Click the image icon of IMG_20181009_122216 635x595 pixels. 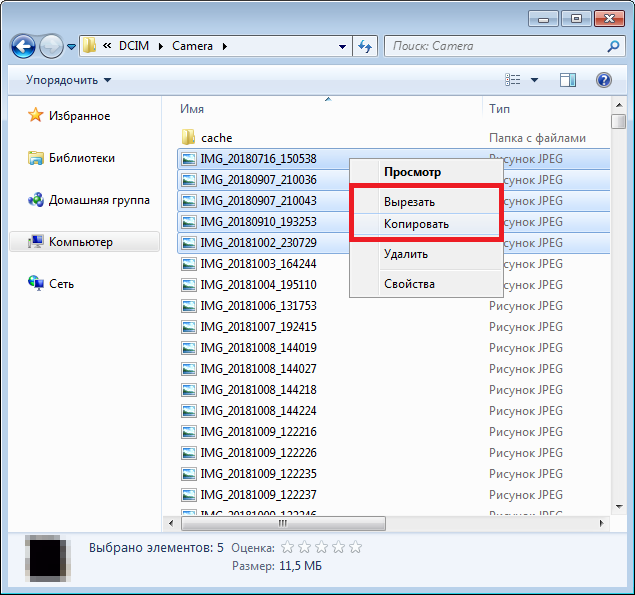click(189, 432)
